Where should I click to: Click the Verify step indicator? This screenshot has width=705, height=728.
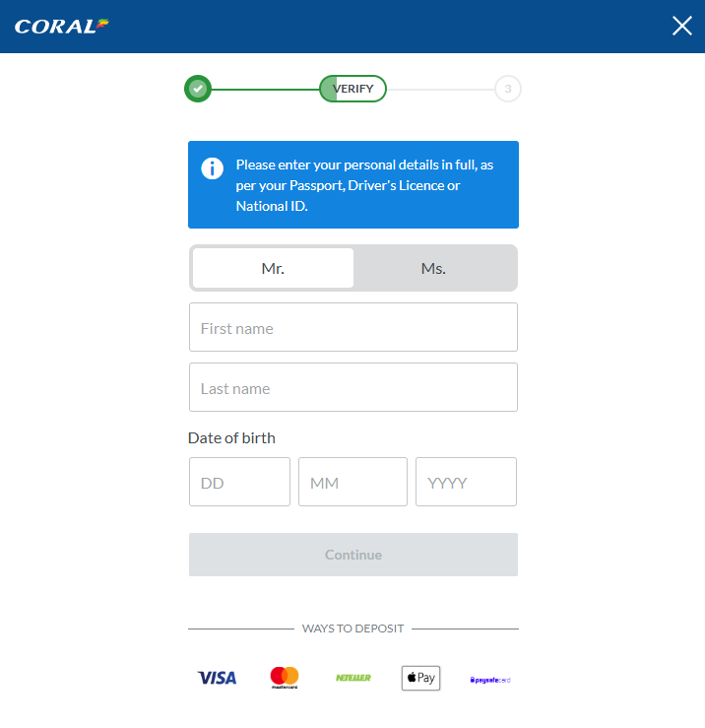coord(352,89)
